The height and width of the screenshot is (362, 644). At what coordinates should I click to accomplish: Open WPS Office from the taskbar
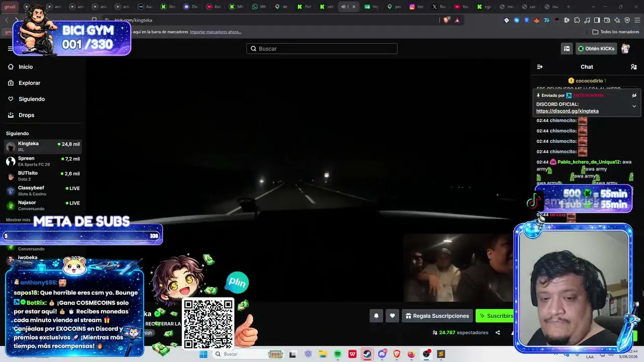[x=352, y=354]
